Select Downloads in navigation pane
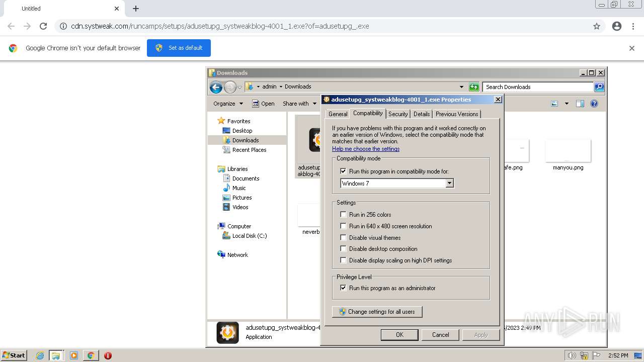The height and width of the screenshot is (362, 644). [x=245, y=140]
